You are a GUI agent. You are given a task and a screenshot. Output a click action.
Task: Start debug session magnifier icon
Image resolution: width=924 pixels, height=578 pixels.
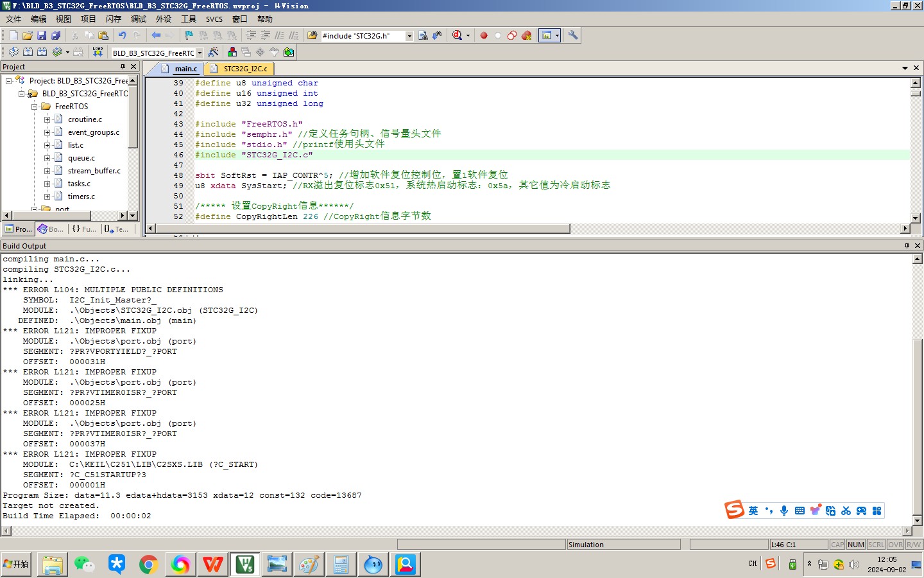point(457,36)
